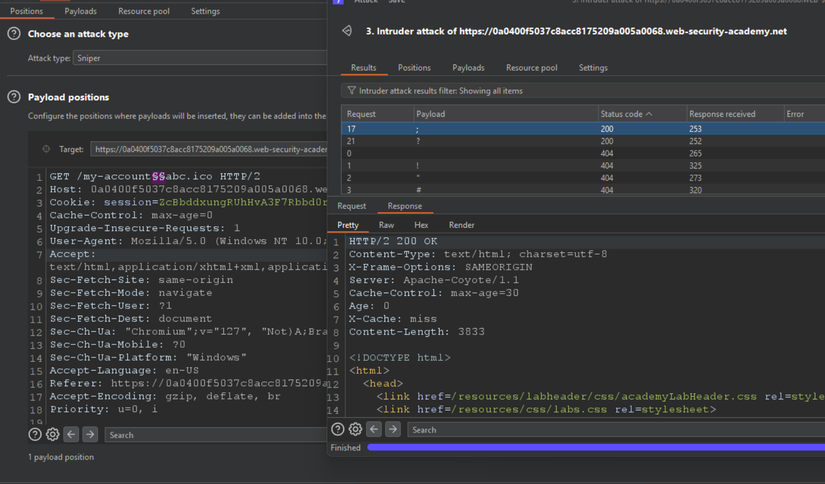Image resolution: width=825 pixels, height=484 pixels.
Task: Go to next search match in left editor
Action: (90, 435)
